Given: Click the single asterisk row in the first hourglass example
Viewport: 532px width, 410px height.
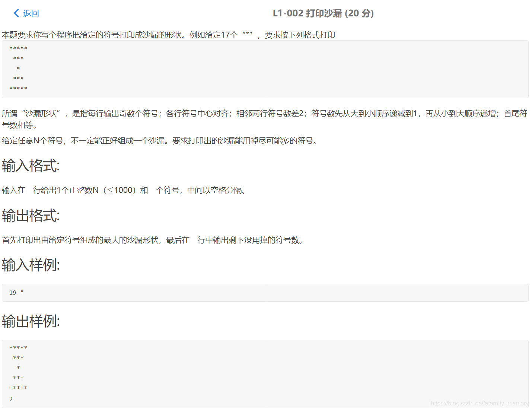Looking at the screenshot, I should point(18,69).
